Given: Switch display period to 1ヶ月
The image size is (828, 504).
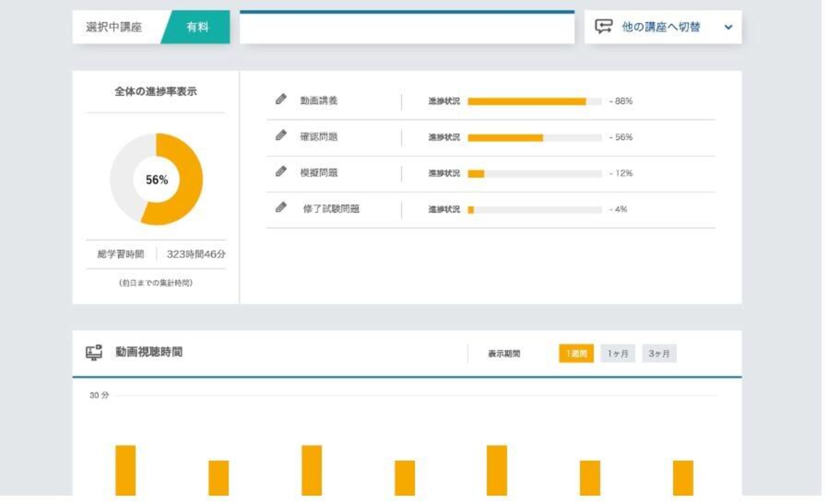Looking at the screenshot, I should (618, 353).
